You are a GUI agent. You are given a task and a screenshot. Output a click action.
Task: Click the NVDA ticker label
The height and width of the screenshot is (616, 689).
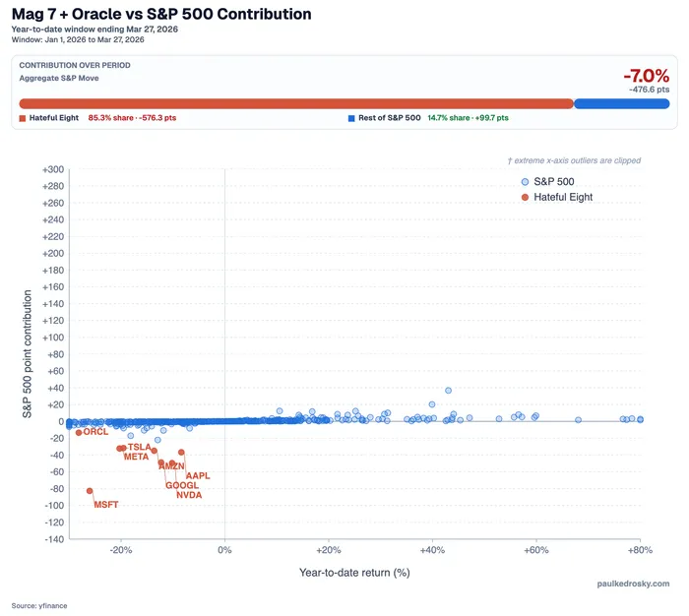coord(189,495)
